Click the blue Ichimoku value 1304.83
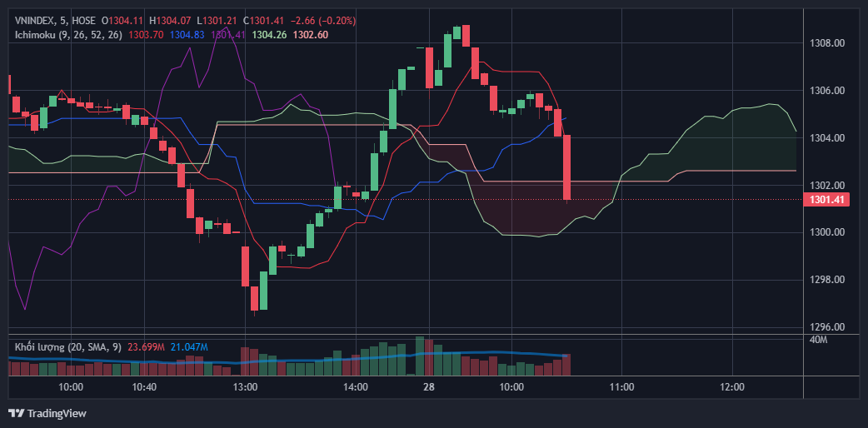The width and height of the screenshot is (868, 428). pyautogui.click(x=187, y=34)
